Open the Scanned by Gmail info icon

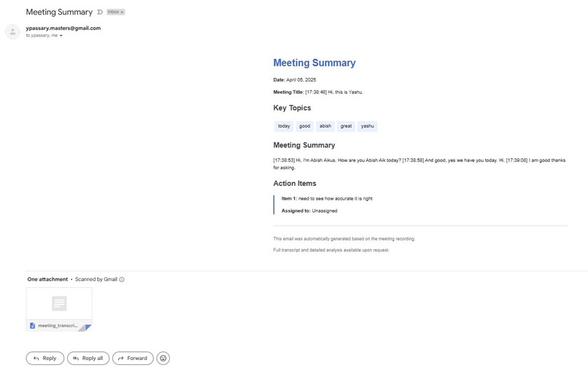[122, 280]
